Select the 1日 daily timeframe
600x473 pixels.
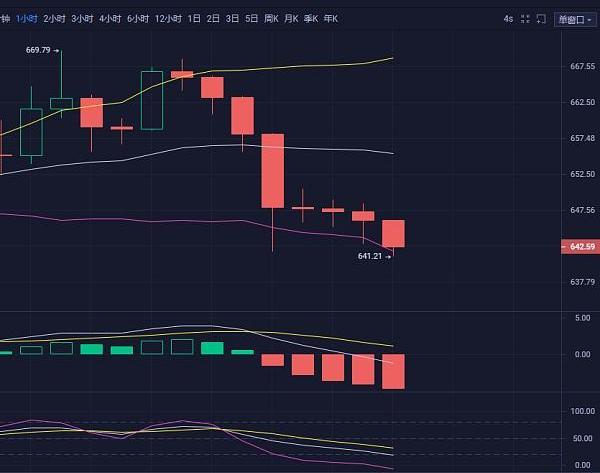point(194,19)
